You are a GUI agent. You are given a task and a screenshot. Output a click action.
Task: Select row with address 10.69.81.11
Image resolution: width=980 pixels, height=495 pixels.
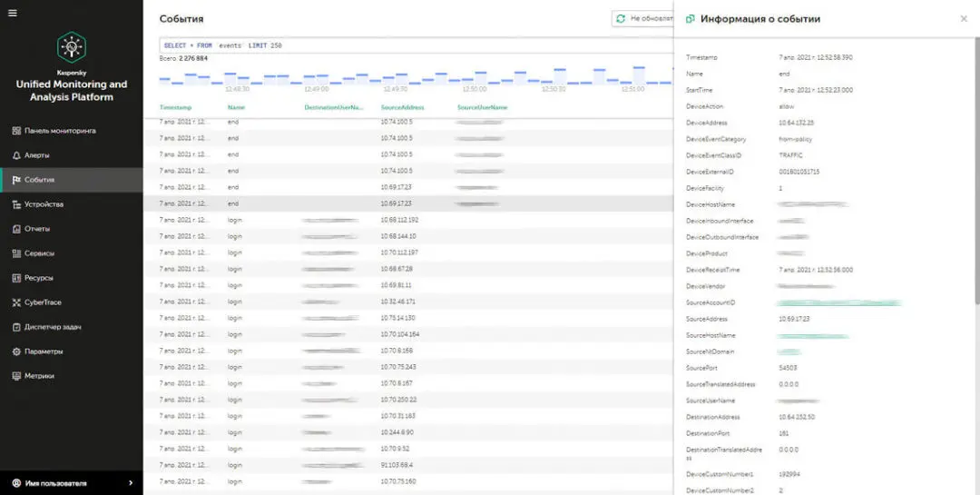pos(408,284)
